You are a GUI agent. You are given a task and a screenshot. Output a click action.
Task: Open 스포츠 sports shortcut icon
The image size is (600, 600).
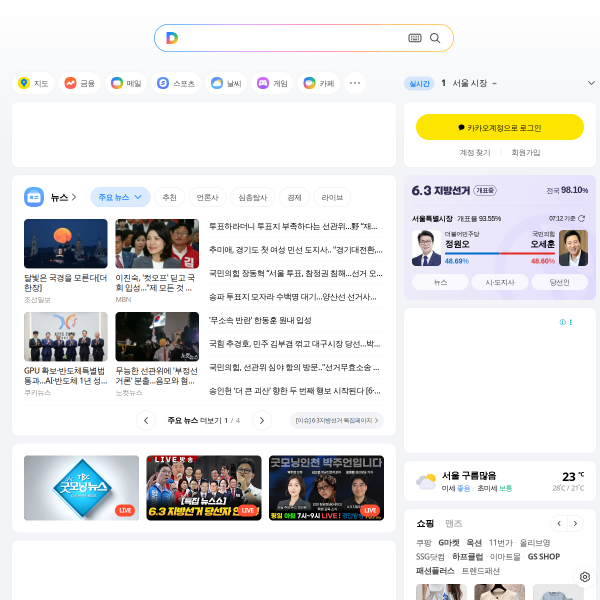coord(163,83)
